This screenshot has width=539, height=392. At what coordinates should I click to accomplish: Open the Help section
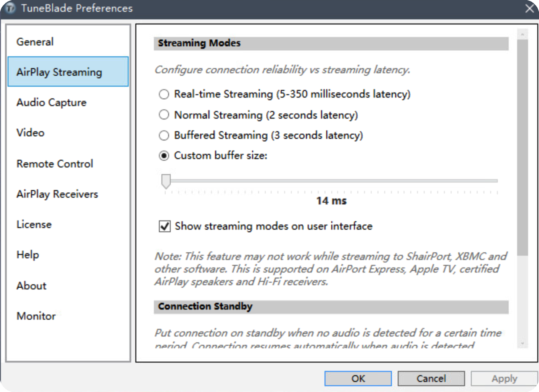tap(28, 255)
